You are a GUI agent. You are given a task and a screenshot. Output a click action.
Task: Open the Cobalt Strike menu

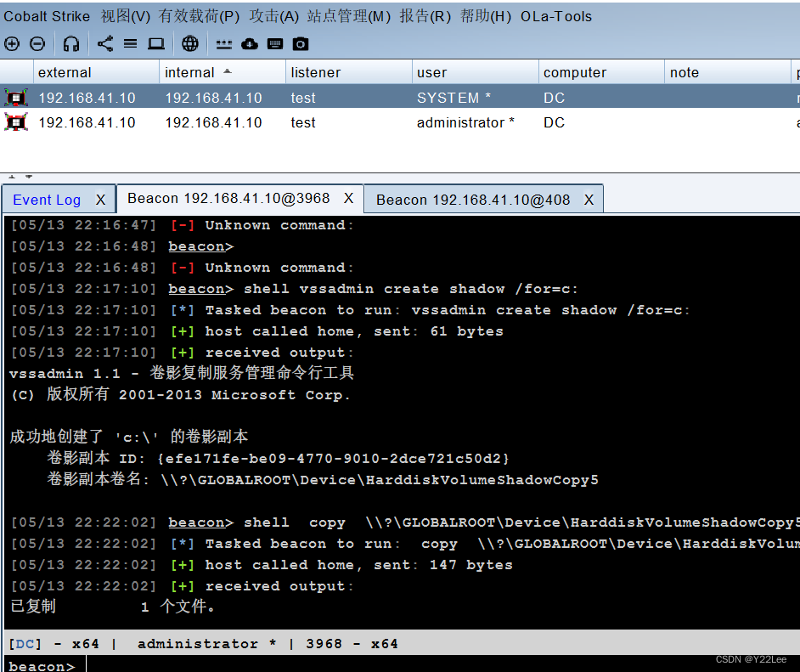47,16
